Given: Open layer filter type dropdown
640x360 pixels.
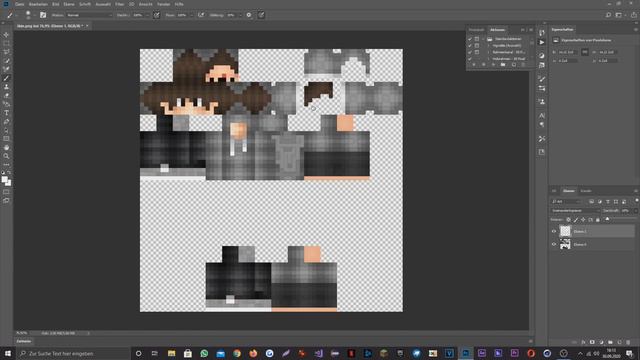Looking at the screenshot, I should tap(565, 202).
